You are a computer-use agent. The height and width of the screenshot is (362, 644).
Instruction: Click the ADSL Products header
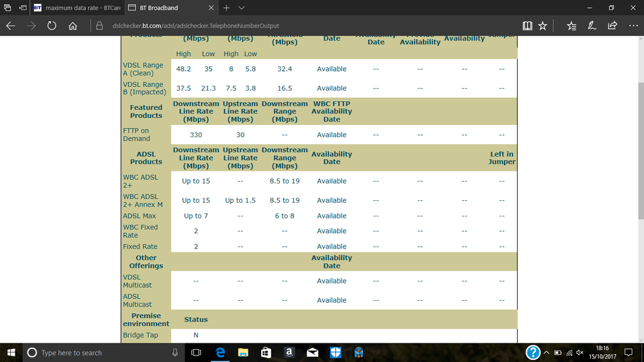[x=146, y=158]
